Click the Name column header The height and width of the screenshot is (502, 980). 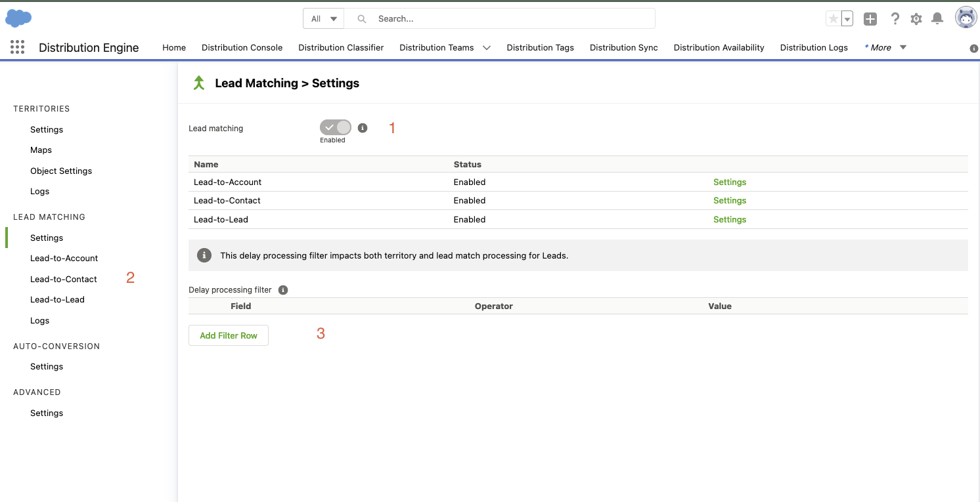pyautogui.click(x=206, y=165)
